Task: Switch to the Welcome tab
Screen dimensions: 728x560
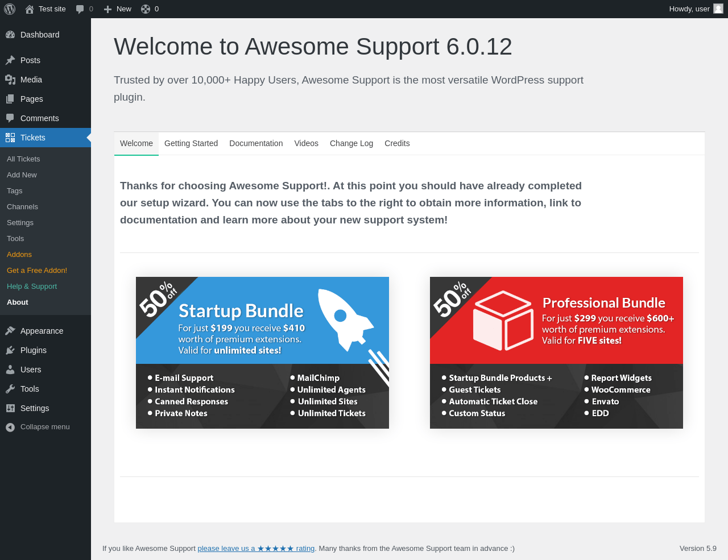Action: [136, 143]
